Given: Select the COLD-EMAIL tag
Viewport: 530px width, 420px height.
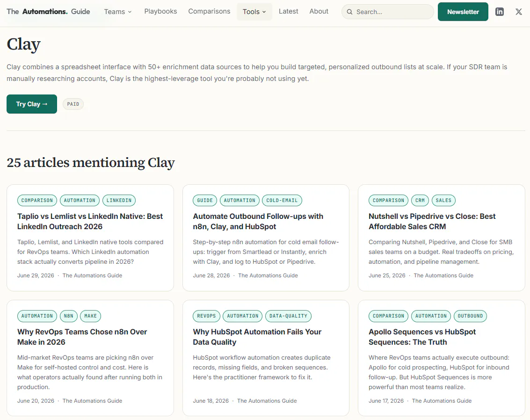Looking at the screenshot, I should pos(282,200).
